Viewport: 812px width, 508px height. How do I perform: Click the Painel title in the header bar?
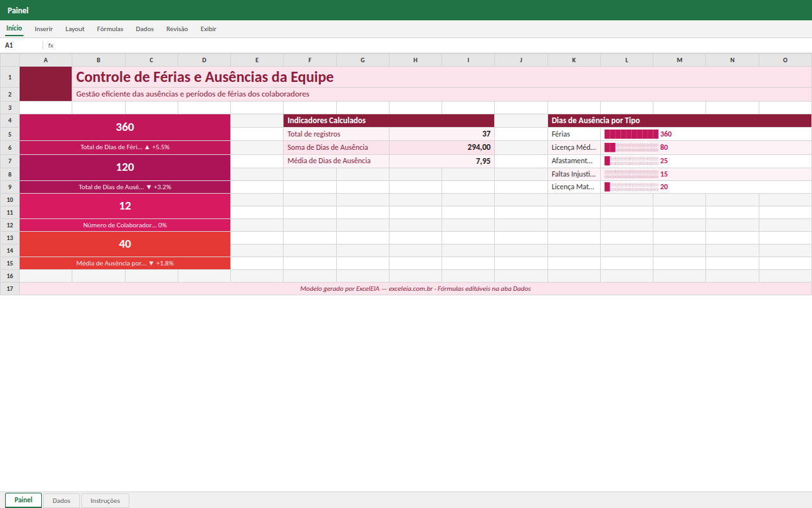coord(18,10)
